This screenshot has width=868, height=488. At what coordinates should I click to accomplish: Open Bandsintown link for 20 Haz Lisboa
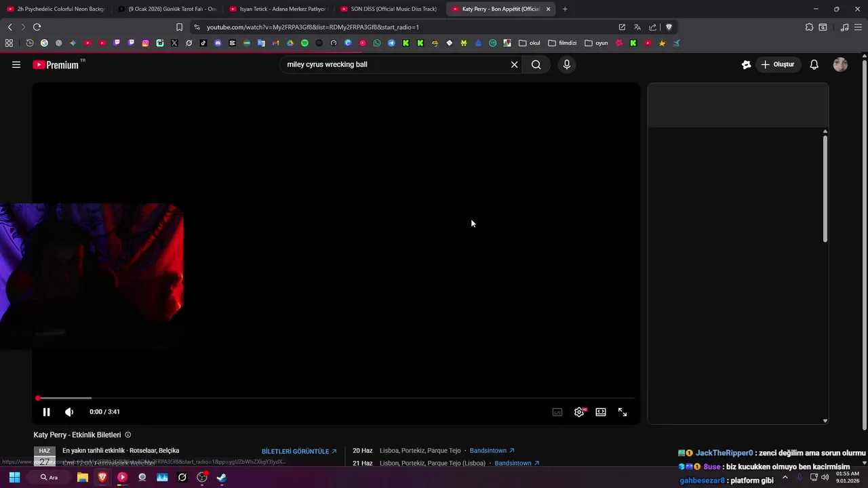492,451
